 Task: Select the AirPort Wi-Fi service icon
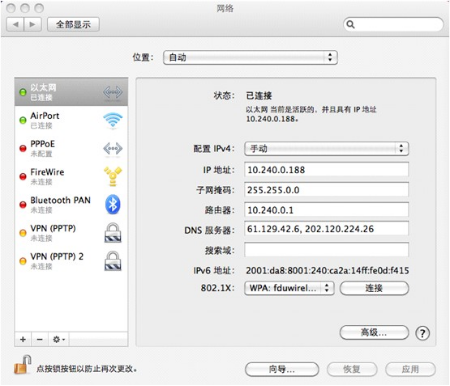[x=113, y=120]
